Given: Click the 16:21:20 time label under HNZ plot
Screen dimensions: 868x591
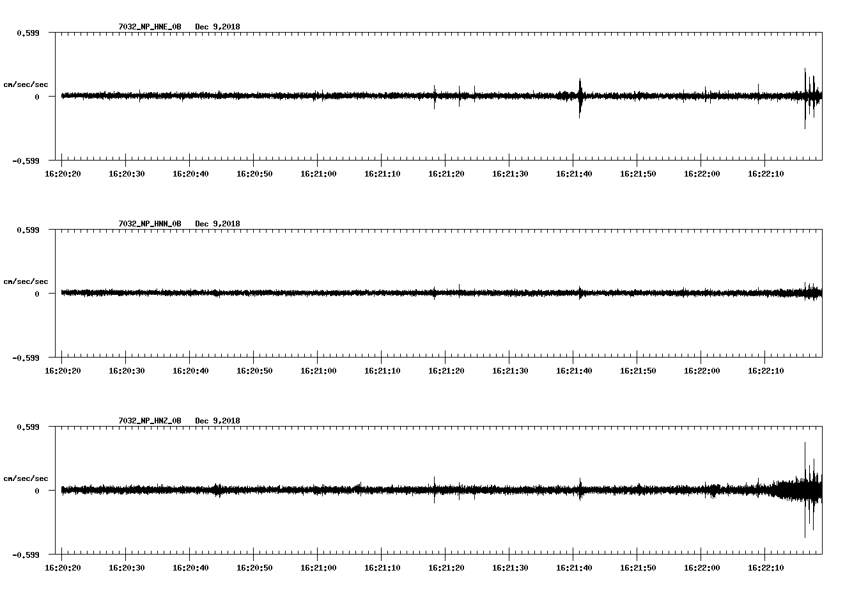Looking at the screenshot, I should (x=446, y=568).
